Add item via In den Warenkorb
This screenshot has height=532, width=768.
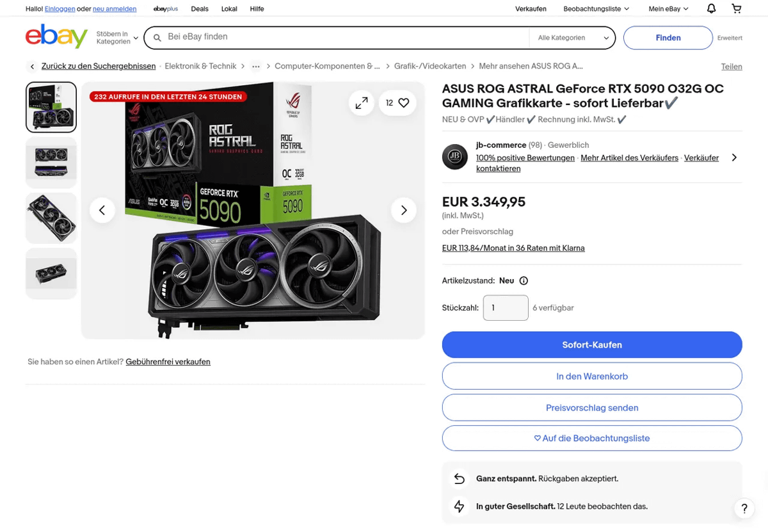click(x=592, y=376)
